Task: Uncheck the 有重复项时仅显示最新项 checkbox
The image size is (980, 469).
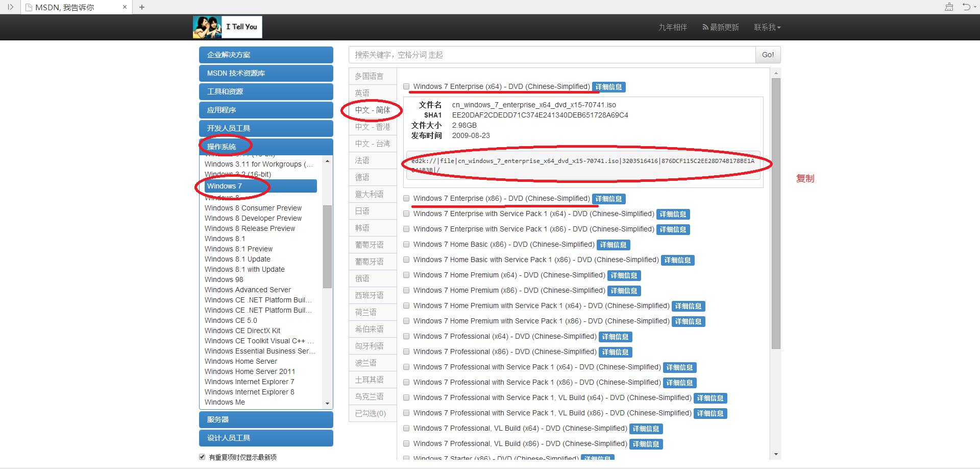Action: [202, 457]
